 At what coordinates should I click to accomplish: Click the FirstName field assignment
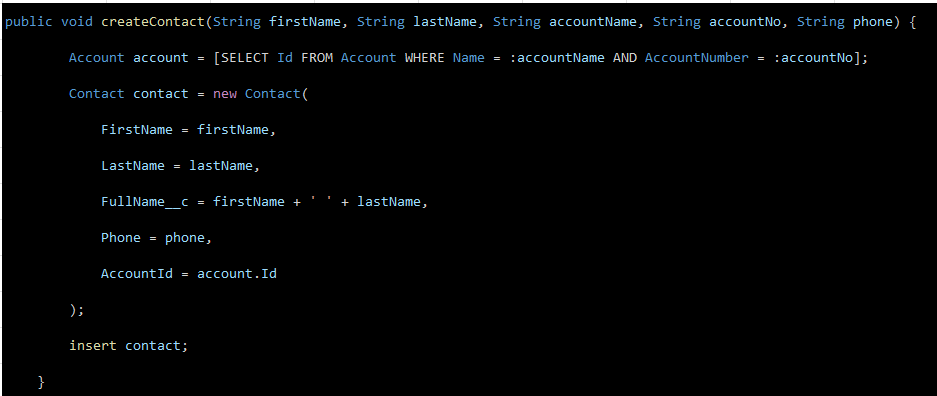click(188, 130)
